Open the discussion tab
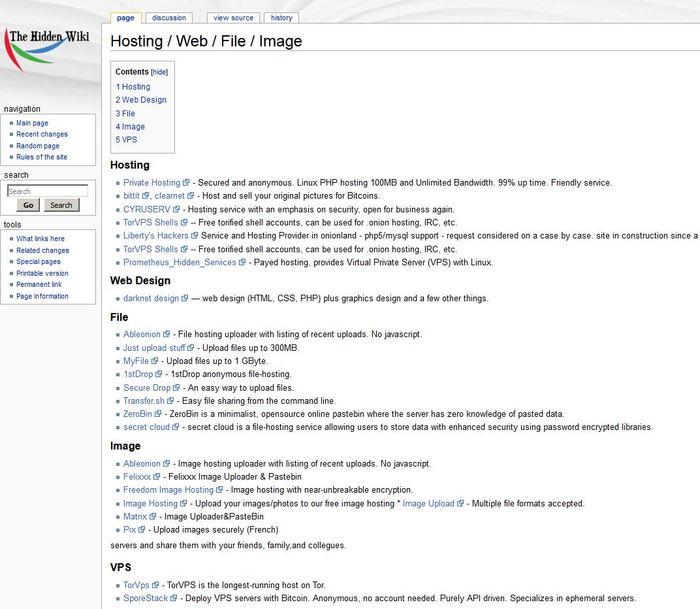This screenshot has width=700, height=609. 168,18
